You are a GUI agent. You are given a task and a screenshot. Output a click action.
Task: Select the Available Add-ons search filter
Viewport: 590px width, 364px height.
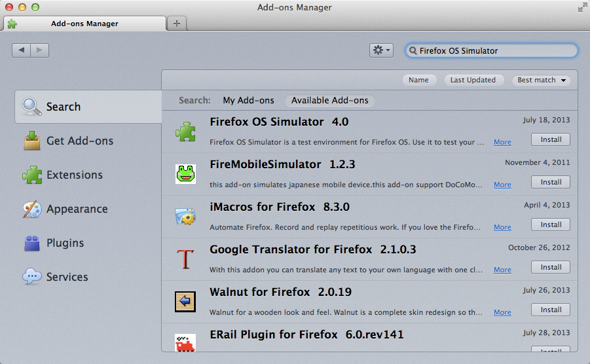[x=329, y=101]
